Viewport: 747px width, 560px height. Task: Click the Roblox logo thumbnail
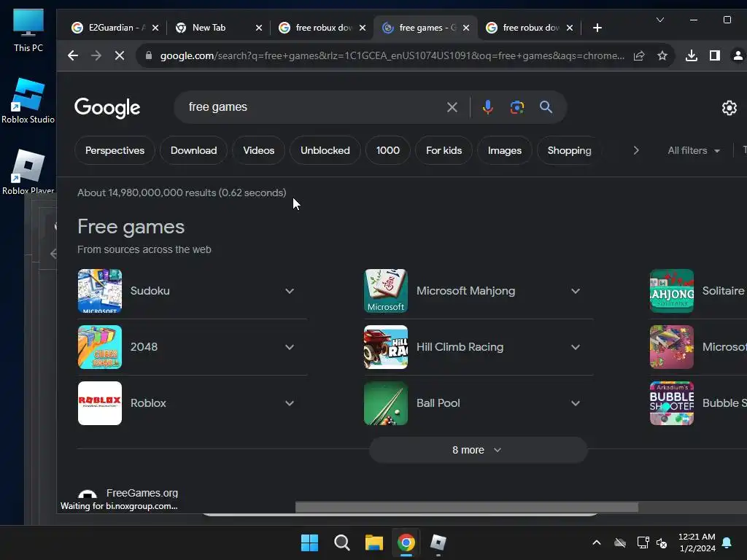(99, 403)
